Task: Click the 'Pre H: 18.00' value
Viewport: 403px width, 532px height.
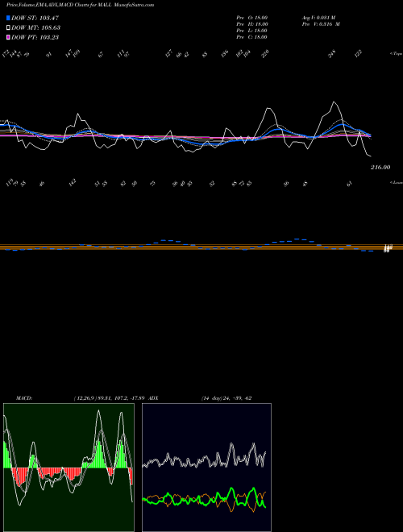Action: [252, 24]
